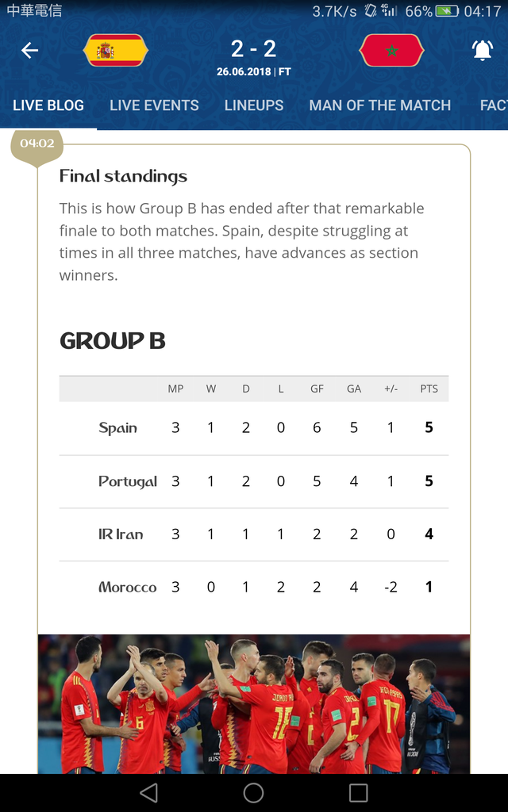508x812 pixels.
Task: Tap the Morocco flag badge
Action: pos(391,50)
